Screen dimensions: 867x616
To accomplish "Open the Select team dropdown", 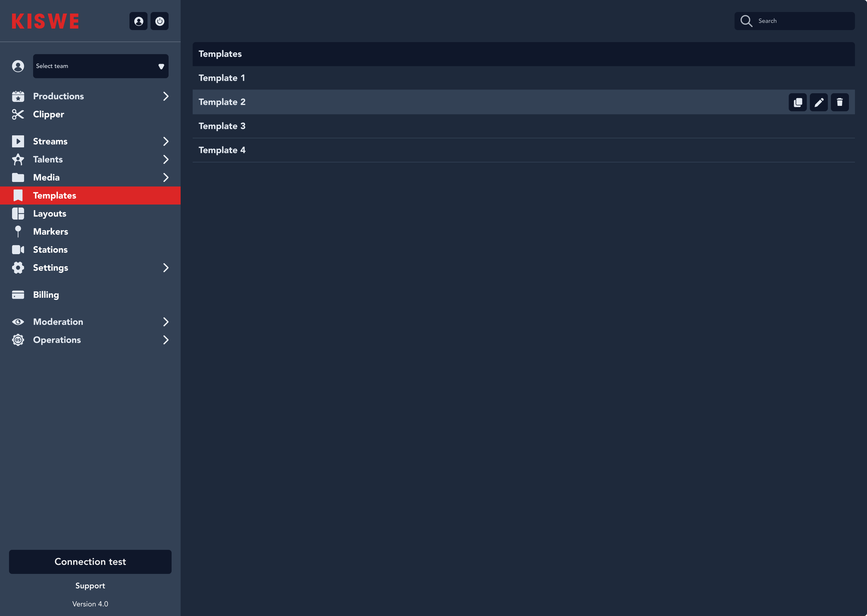I will (101, 66).
